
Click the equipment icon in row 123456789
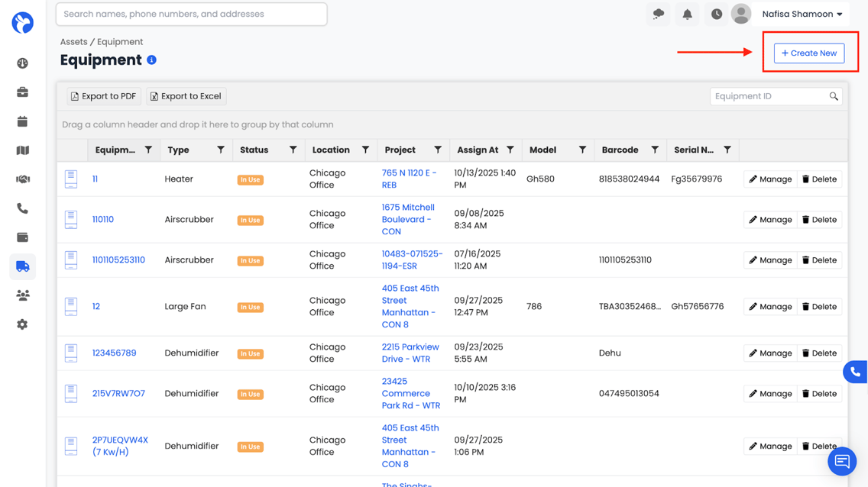pyautogui.click(x=71, y=353)
